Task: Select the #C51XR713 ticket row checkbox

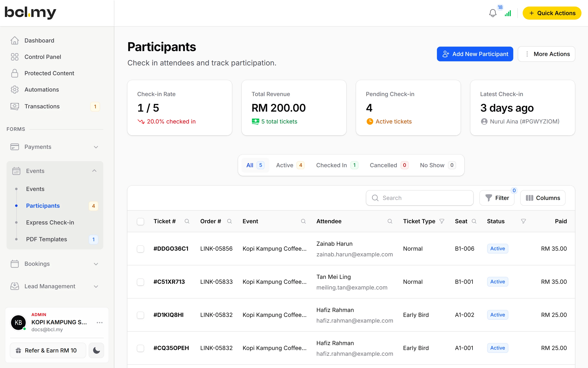Action: tap(140, 282)
